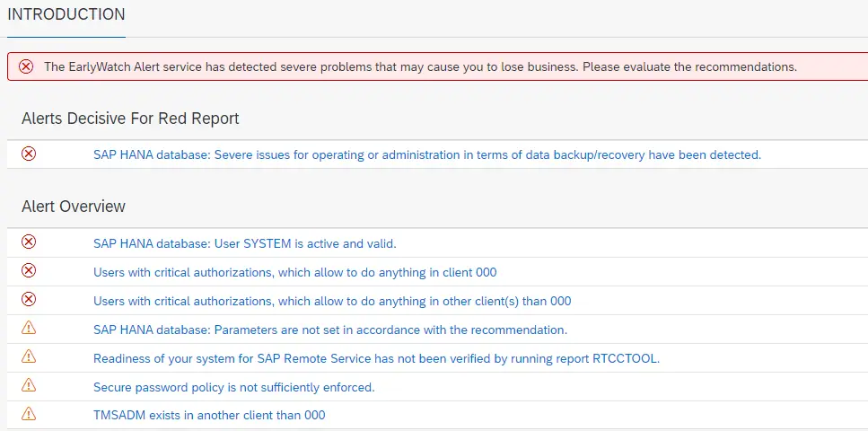Select the INTRODUCTION tab
The width and height of the screenshot is (868, 431).
[66, 15]
